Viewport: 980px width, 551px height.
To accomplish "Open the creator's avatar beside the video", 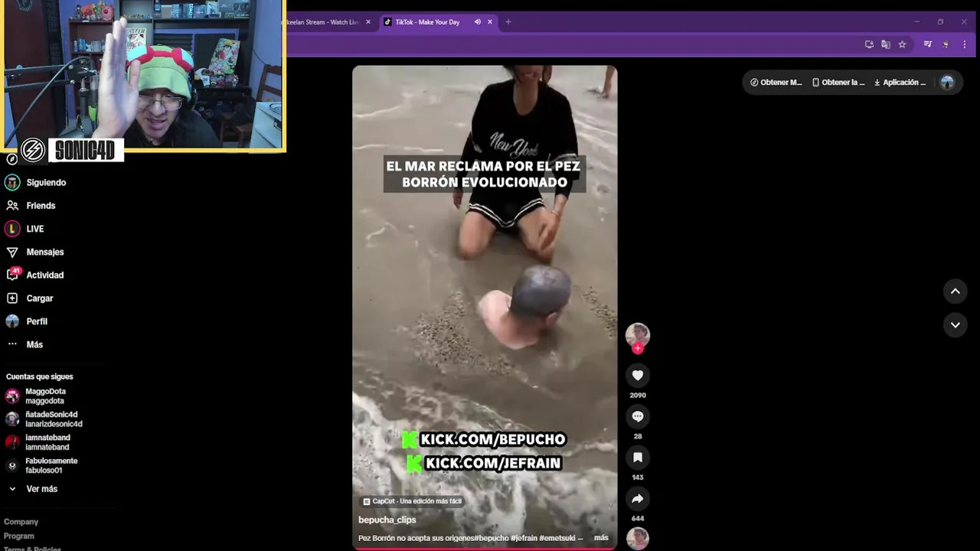I will click(637, 334).
